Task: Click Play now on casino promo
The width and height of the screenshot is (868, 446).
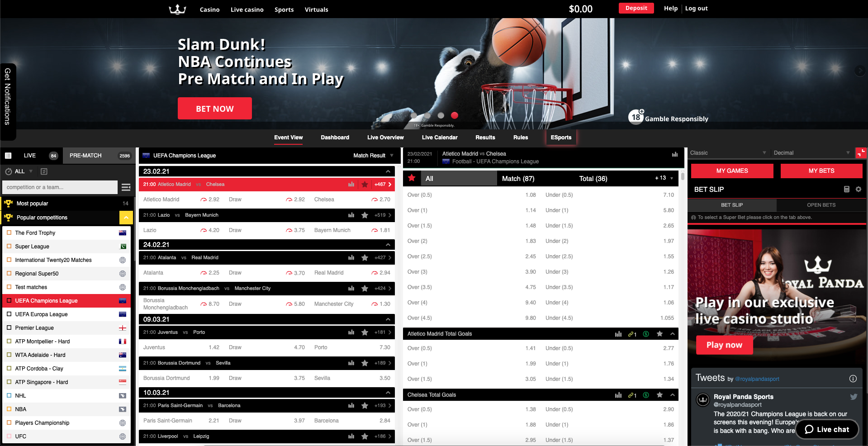Action: (724, 345)
